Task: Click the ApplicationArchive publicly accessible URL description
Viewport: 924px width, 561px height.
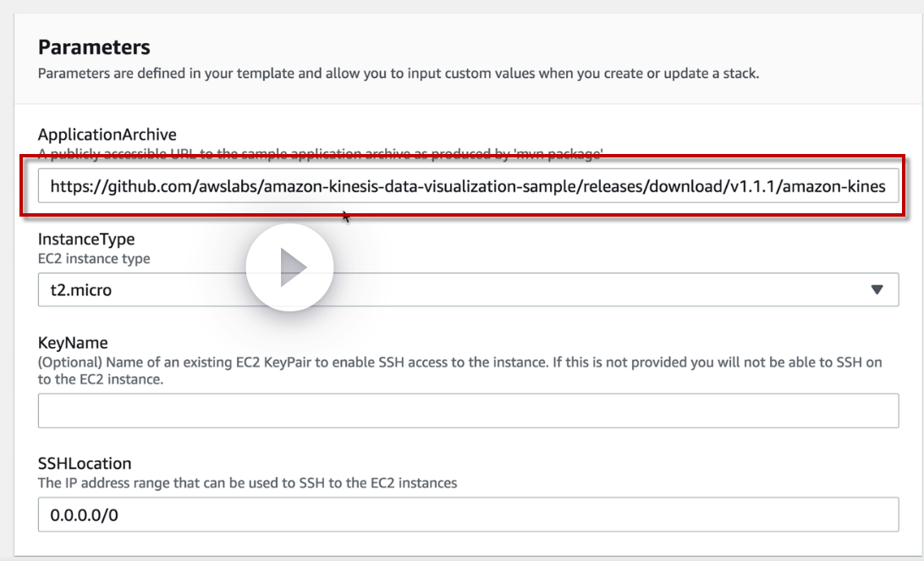Action: point(320,154)
